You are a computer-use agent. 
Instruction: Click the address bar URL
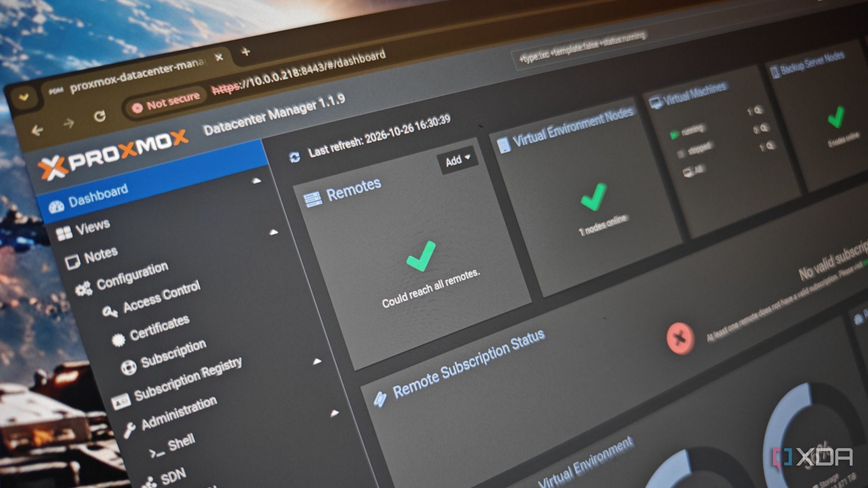[x=298, y=72]
